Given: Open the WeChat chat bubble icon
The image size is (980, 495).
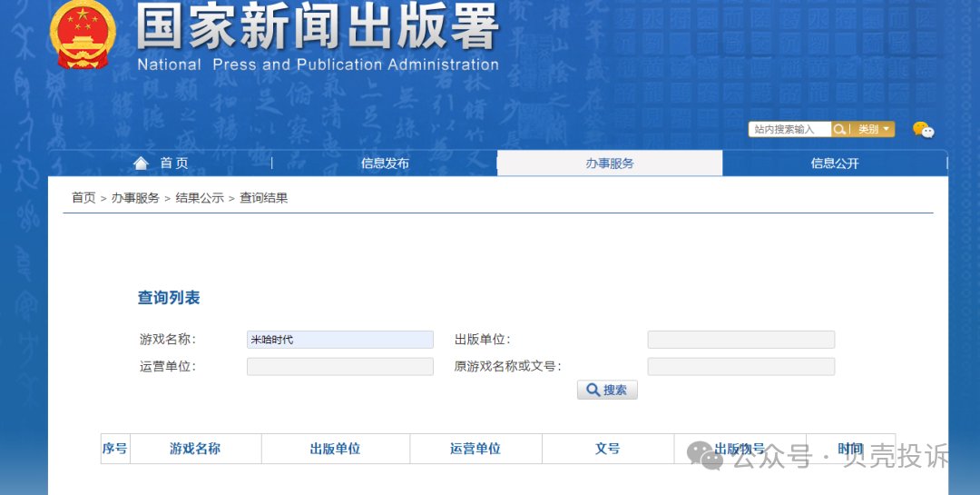Looking at the screenshot, I should [x=923, y=130].
